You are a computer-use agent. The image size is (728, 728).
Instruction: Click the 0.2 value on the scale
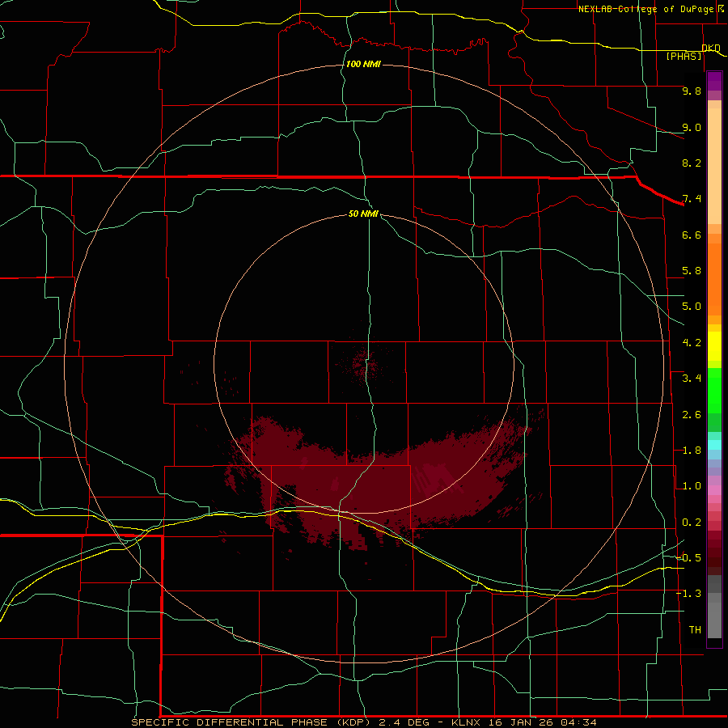pyautogui.click(x=692, y=523)
